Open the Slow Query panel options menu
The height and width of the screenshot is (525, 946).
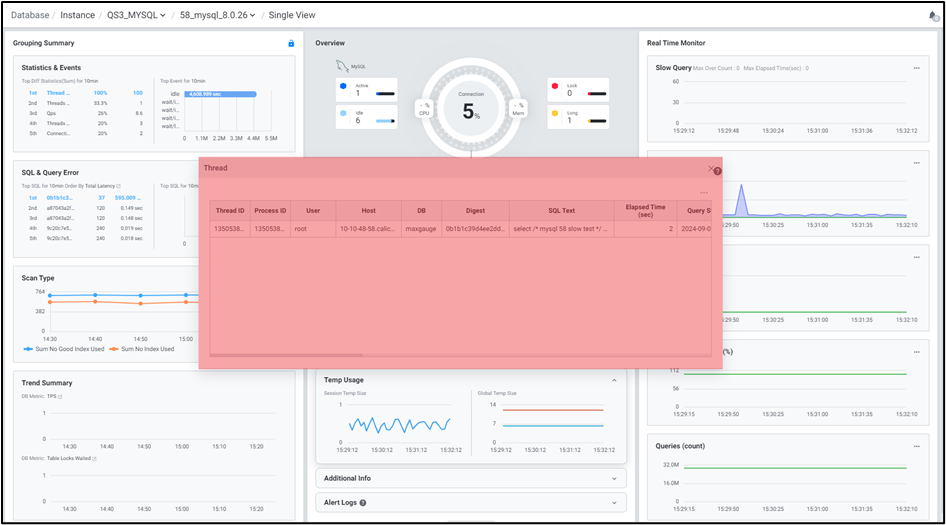[x=916, y=68]
